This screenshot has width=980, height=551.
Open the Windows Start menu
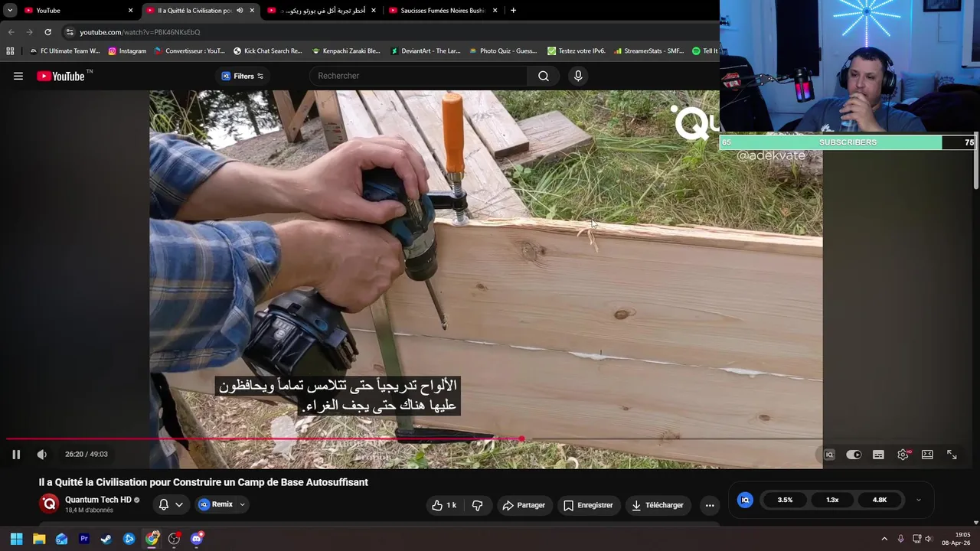tap(16, 539)
